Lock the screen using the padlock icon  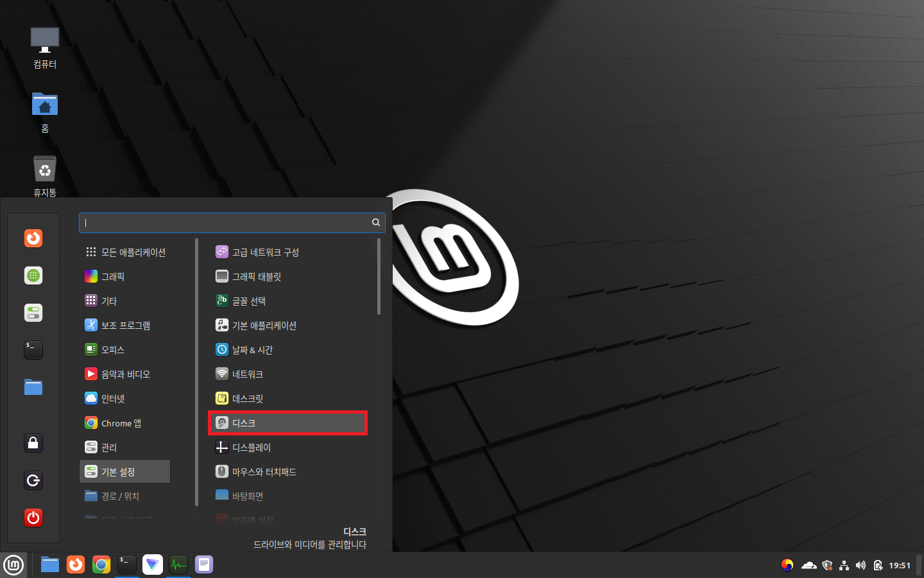pos(33,443)
